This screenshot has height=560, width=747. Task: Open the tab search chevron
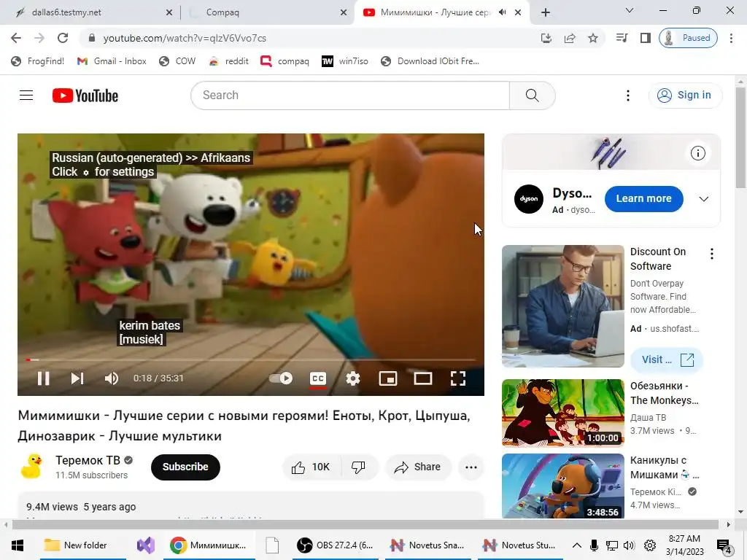click(630, 10)
